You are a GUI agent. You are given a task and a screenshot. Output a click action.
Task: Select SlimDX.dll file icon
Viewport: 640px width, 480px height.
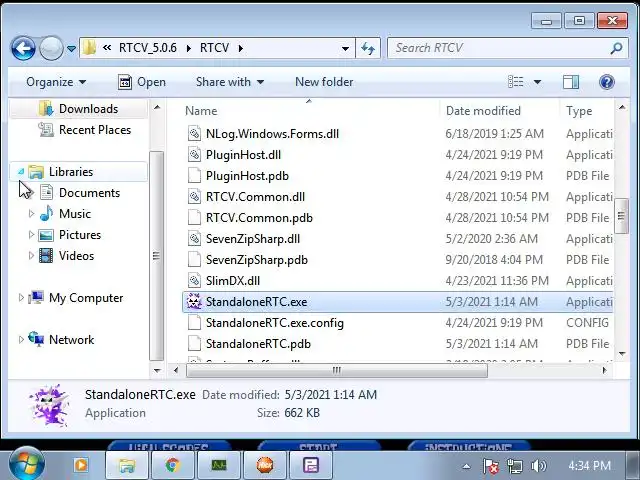[x=194, y=281]
